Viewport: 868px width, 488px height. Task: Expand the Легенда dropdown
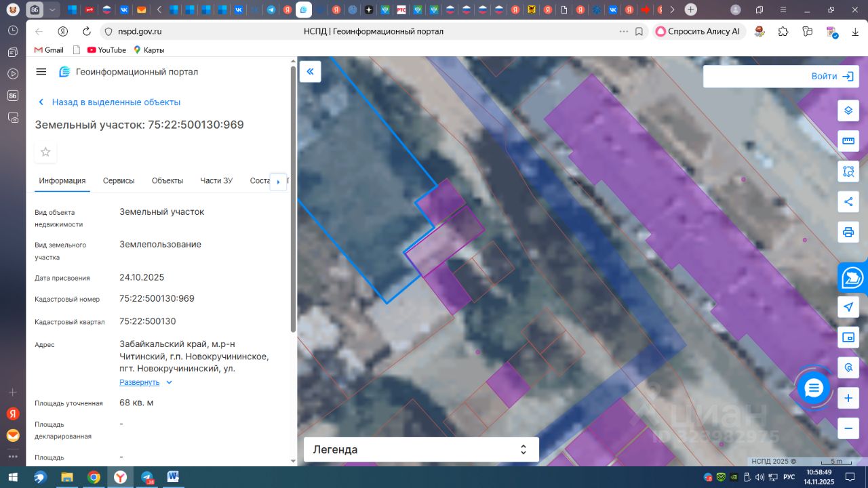(x=421, y=449)
